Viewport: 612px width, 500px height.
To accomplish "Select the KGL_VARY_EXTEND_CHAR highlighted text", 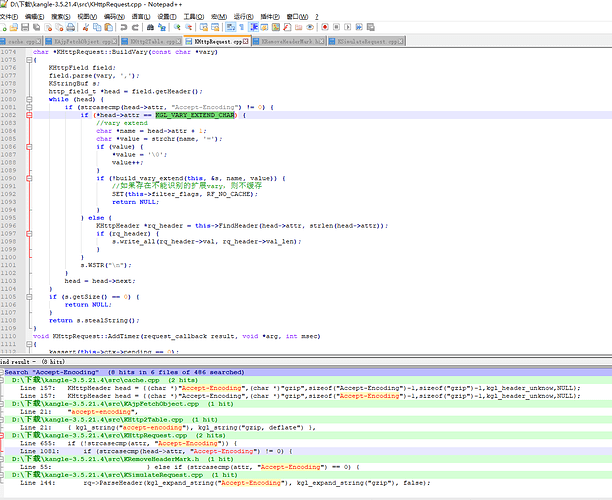I will click(x=195, y=115).
